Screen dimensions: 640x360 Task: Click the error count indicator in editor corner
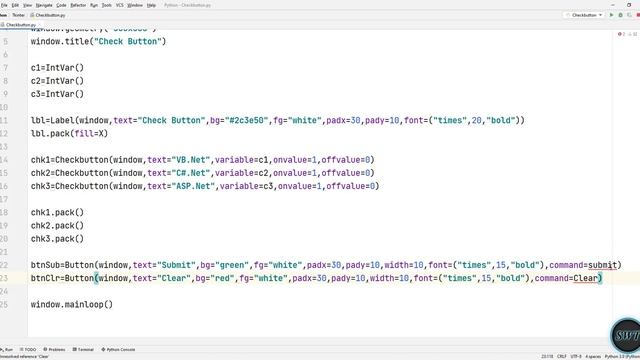tap(622, 34)
